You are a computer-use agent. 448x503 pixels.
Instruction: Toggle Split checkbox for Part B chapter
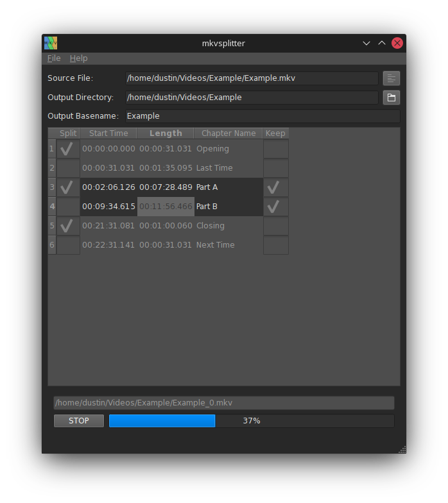(x=68, y=207)
